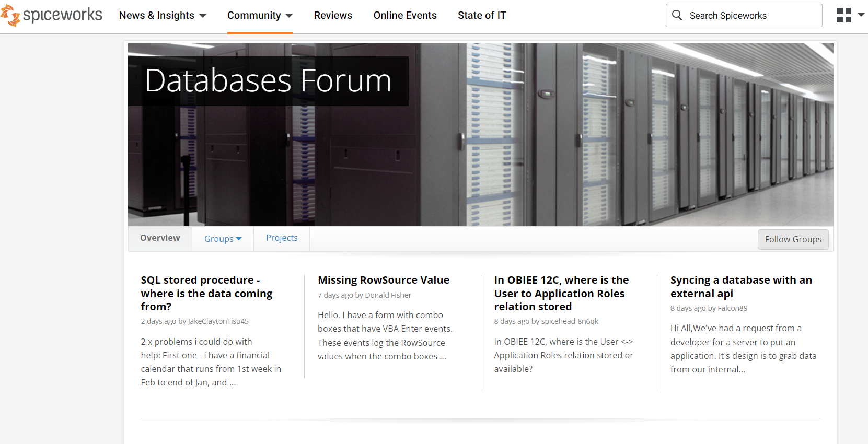Open the Groups dropdown tab
868x444 pixels.
click(x=223, y=239)
